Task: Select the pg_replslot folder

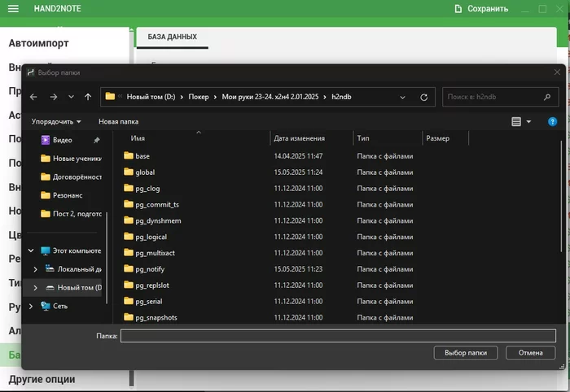Action: 152,285
